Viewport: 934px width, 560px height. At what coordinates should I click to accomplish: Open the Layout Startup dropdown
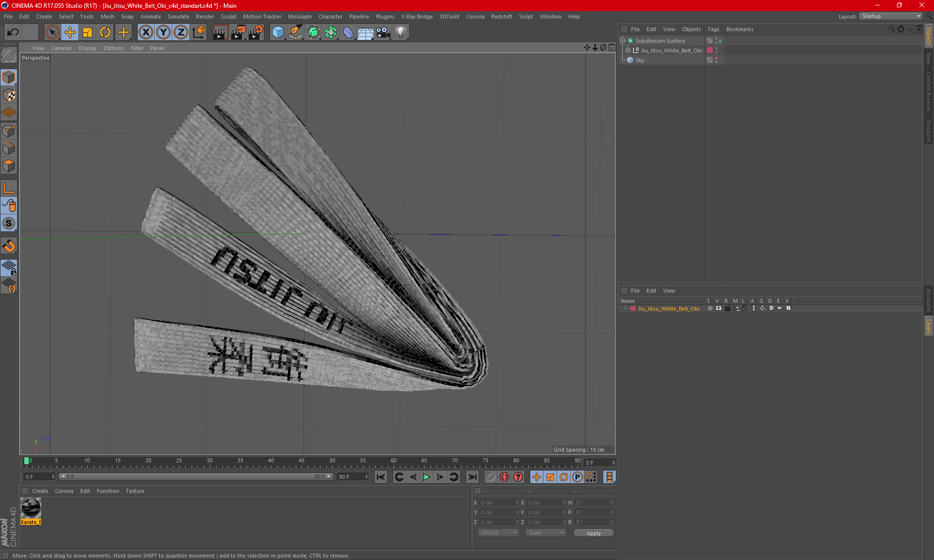(891, 17)
